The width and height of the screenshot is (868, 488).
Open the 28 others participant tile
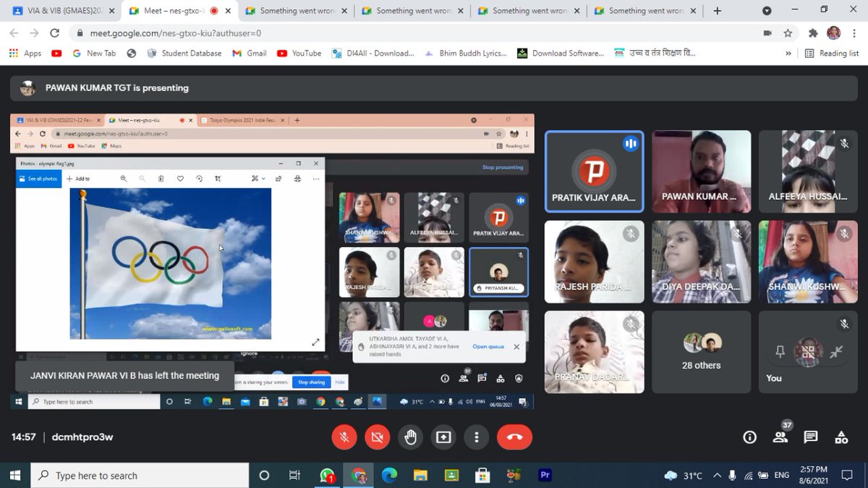click(701, 352)
